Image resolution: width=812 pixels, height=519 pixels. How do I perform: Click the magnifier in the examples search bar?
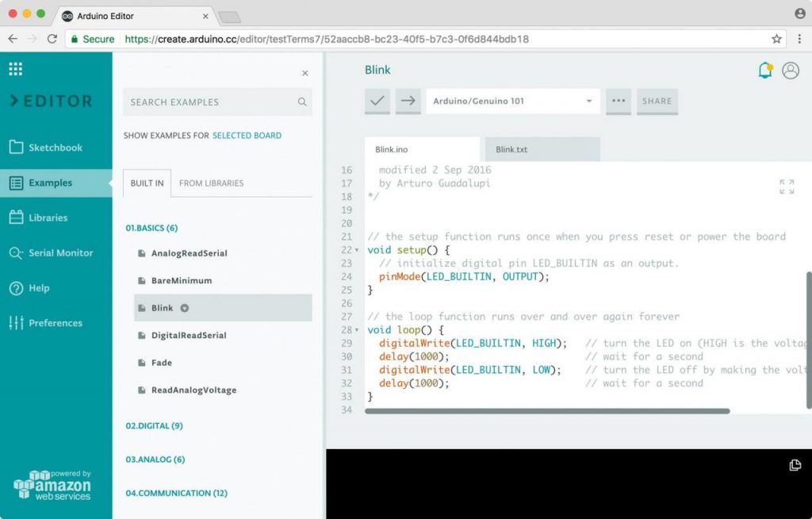coord(302,102)
